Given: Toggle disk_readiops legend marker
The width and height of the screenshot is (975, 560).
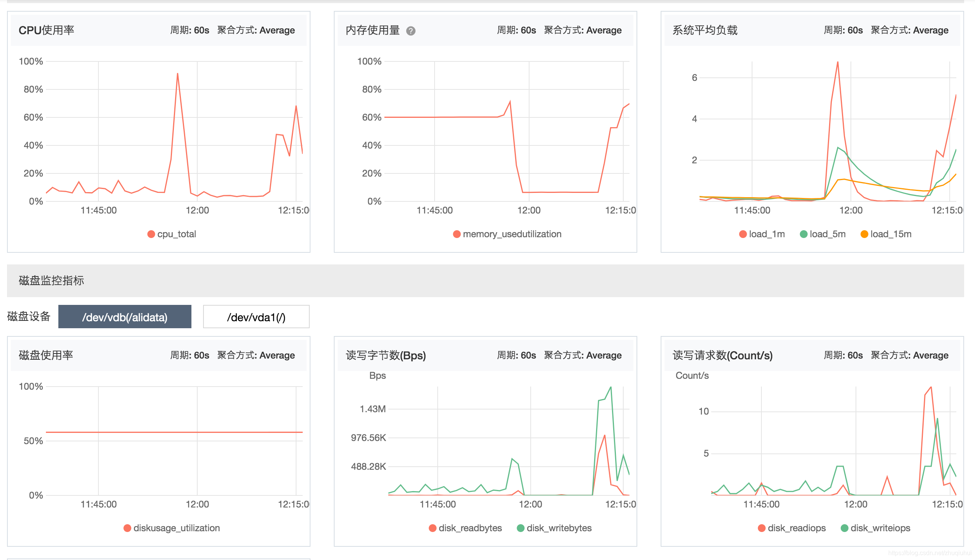Looking at the screenshot, I should [762, 528].
